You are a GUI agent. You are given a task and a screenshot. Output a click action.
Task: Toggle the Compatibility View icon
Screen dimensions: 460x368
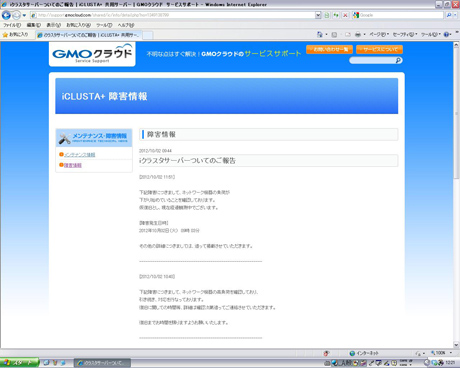327,15
